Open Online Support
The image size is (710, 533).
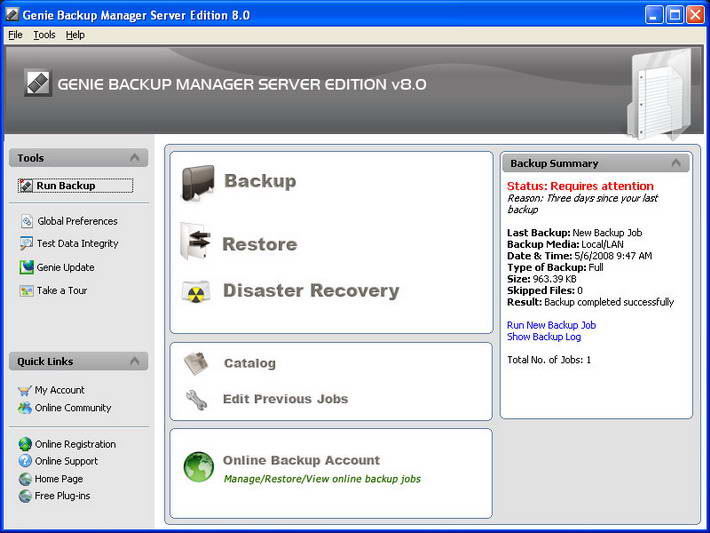pos(66,461)
